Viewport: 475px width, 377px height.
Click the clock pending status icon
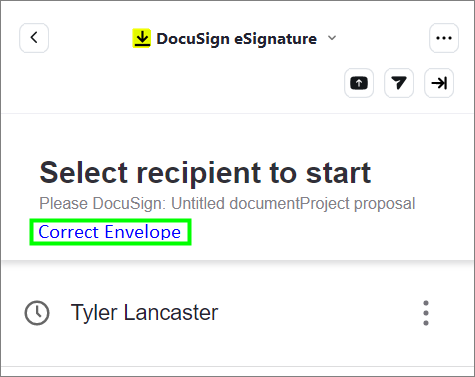(x=37, y=313)
